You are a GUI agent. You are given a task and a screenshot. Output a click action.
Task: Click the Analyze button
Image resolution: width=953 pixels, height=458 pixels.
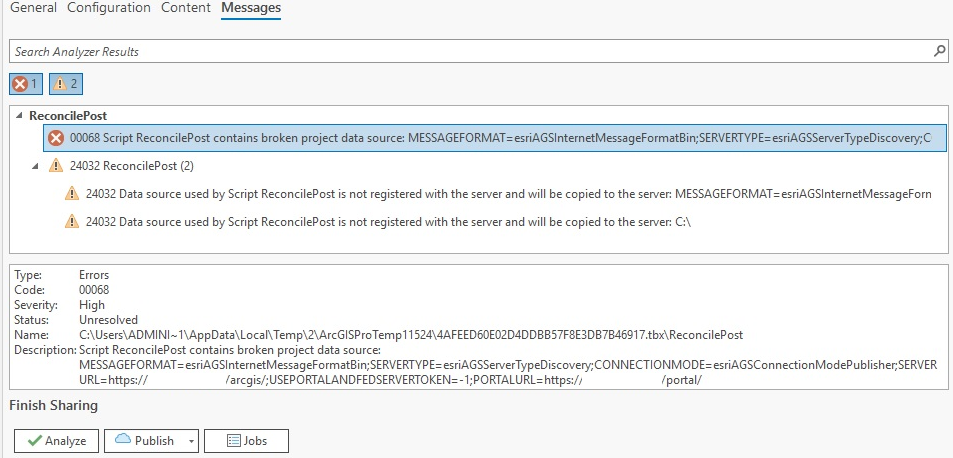pyautogui.click(x=57, y=441)
